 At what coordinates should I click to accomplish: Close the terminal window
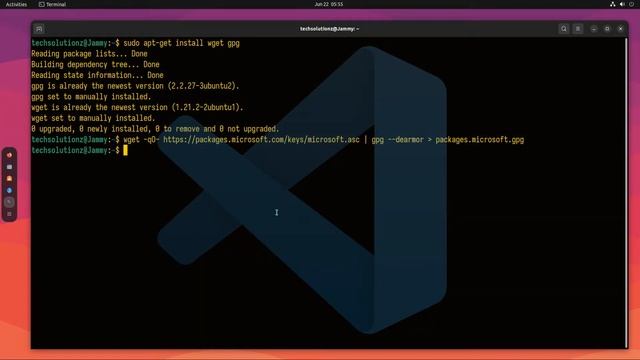(620, 29)
